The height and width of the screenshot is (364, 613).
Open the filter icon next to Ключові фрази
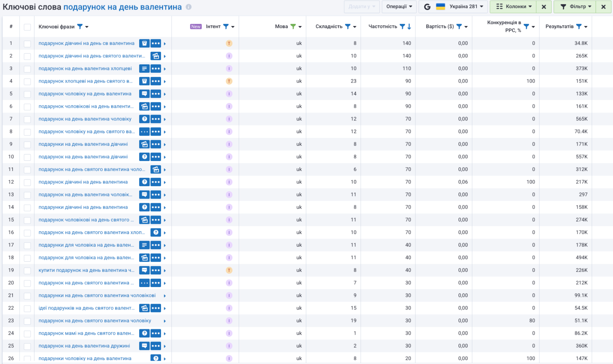click(x=80, y=27)
